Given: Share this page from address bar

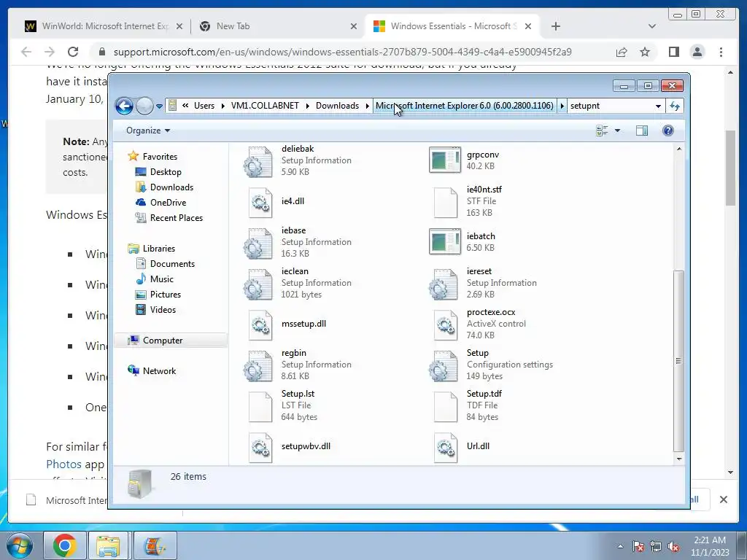Looking at the screenshot, I should (x=622, y=52).
